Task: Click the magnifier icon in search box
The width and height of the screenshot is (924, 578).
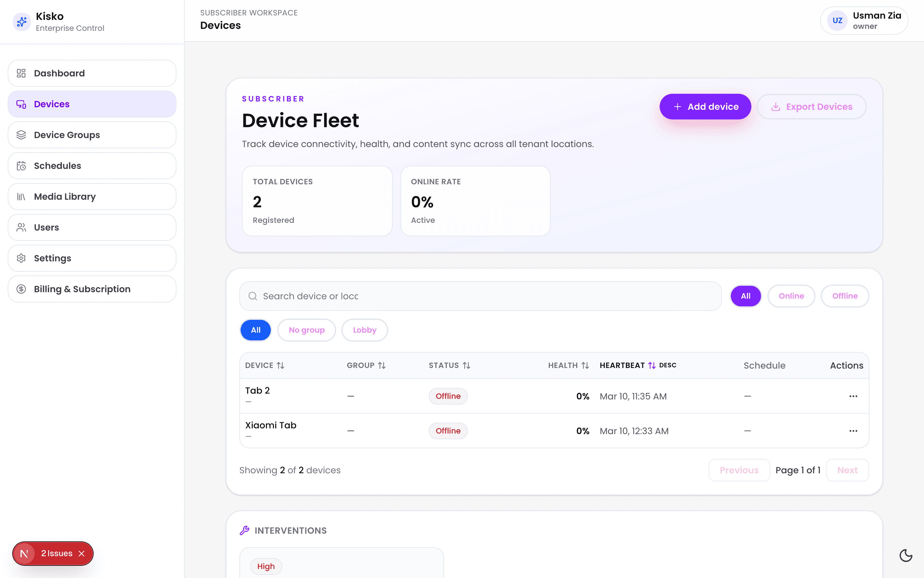Action: click(253, 296)
